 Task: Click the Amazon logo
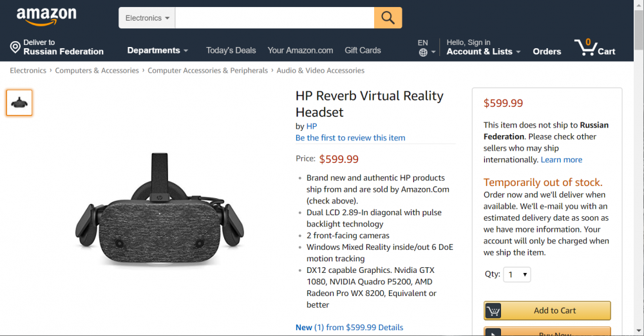(46, 17)
